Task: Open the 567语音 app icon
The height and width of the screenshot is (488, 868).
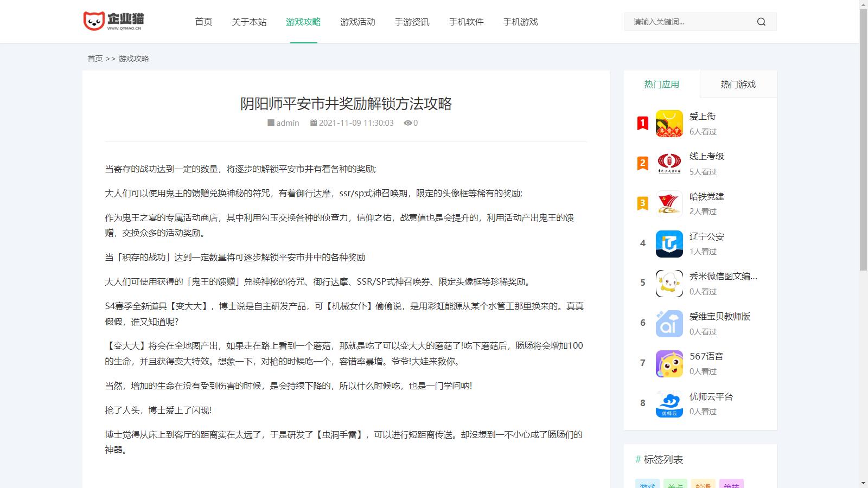Action: coord(669,364)
